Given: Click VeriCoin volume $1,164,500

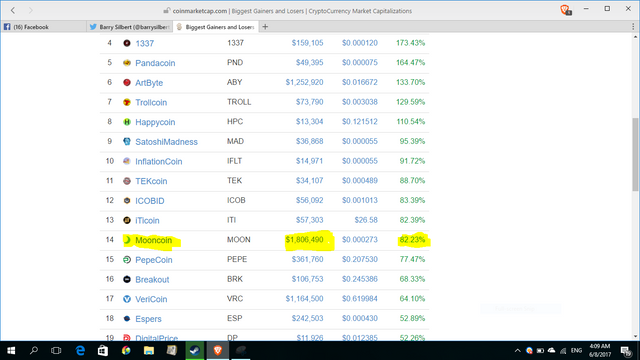Looking at the screenshot, I should (304, 299).
